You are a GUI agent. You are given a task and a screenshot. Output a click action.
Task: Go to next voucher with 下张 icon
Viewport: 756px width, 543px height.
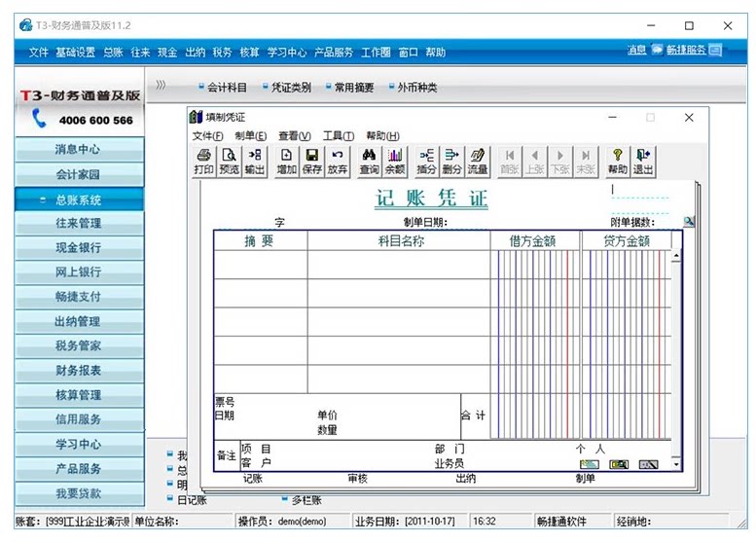click(560, 162)
